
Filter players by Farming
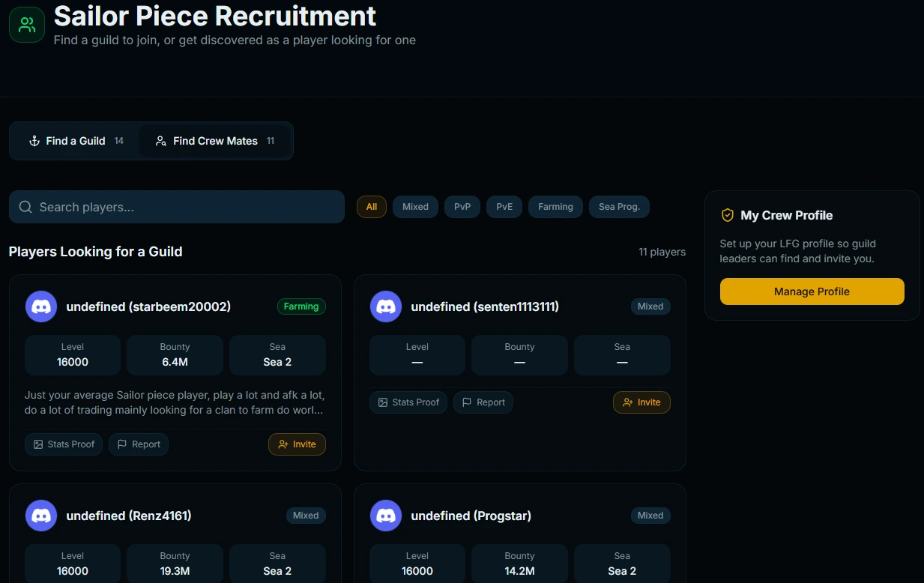click(555, 207)
